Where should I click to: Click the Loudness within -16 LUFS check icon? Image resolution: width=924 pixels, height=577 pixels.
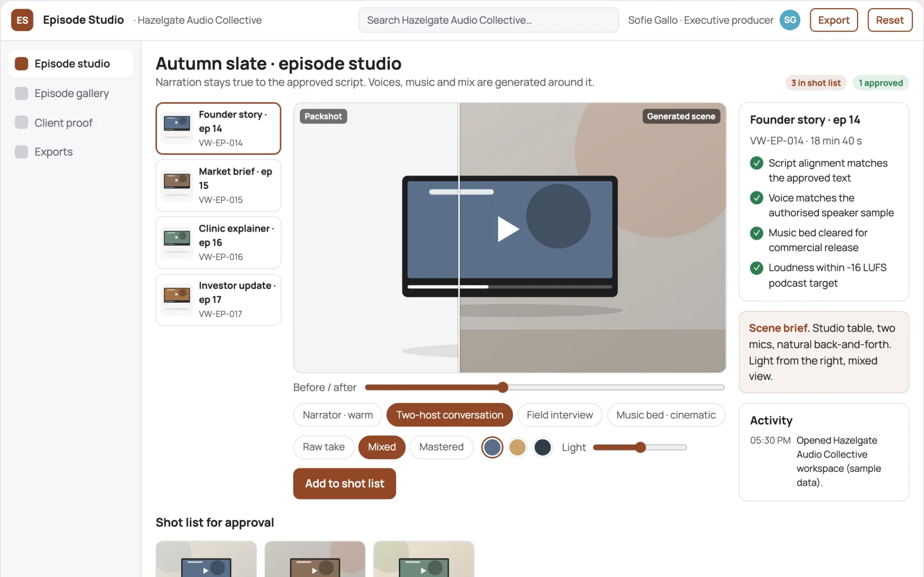(x=757, y=268)
